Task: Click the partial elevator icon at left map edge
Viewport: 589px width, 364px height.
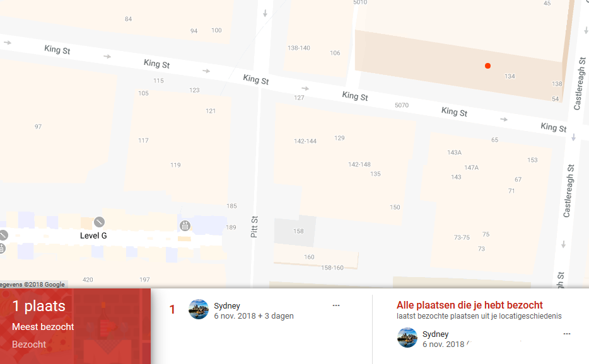Action: (2, 248)
